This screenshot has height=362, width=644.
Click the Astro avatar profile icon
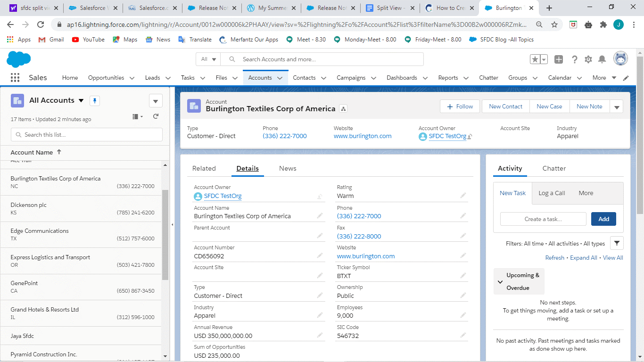[x=620, y=58]
